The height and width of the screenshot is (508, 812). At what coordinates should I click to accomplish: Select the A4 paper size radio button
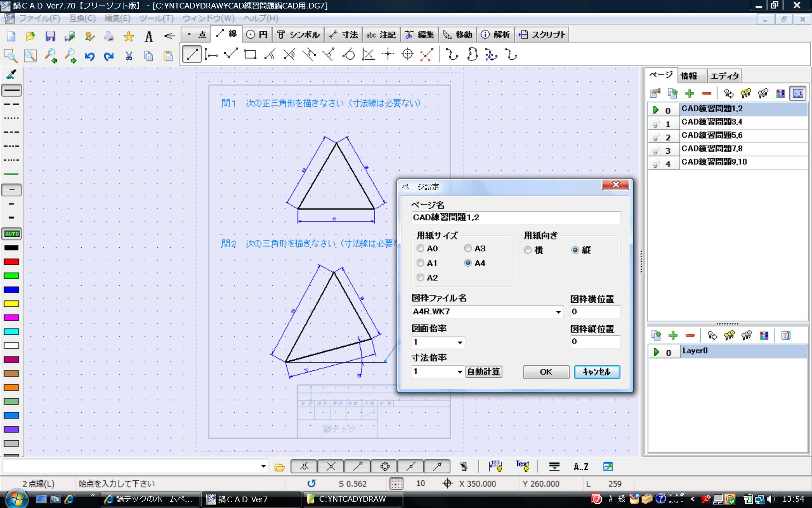[468, 263]
